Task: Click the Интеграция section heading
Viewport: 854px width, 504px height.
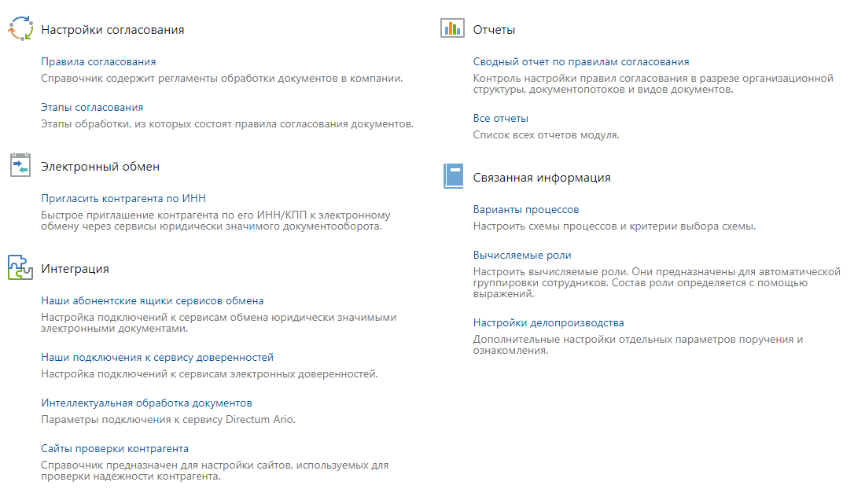Action: pyautogui.click(x=75, y=269)
